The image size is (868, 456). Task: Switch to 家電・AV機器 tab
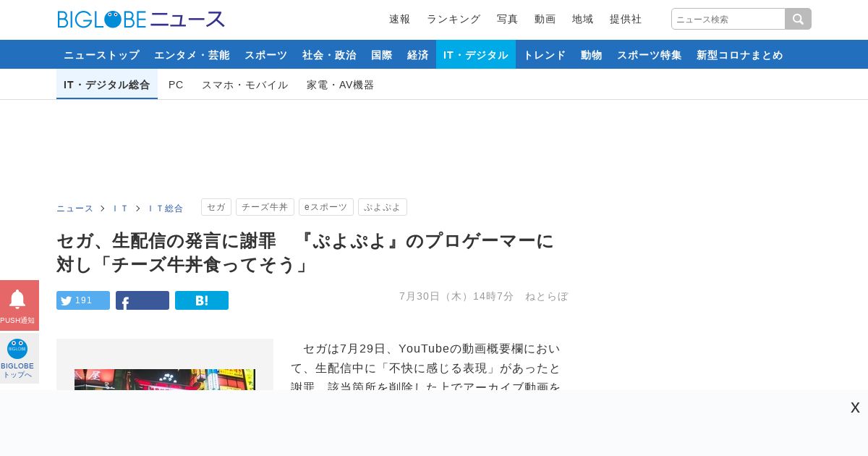(341, 85)
